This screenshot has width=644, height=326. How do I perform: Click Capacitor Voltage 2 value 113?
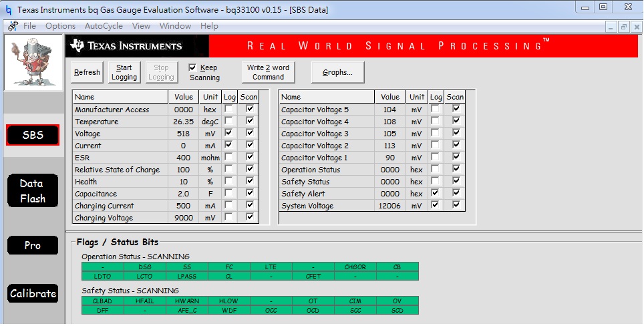pos(389,146)
